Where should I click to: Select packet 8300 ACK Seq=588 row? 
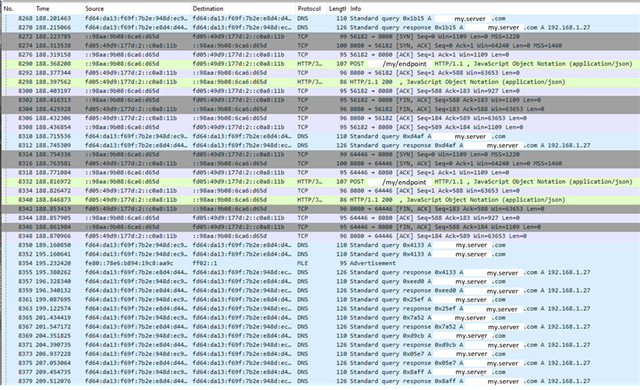[x=320, y=91]
